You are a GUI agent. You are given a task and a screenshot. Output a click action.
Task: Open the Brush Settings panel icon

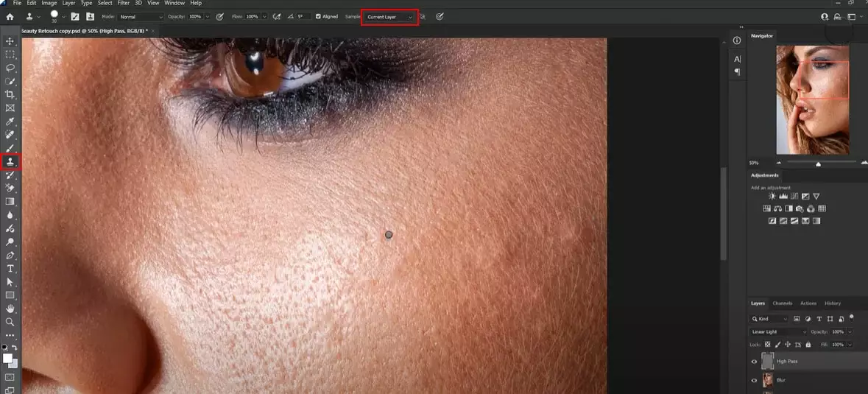75,17
